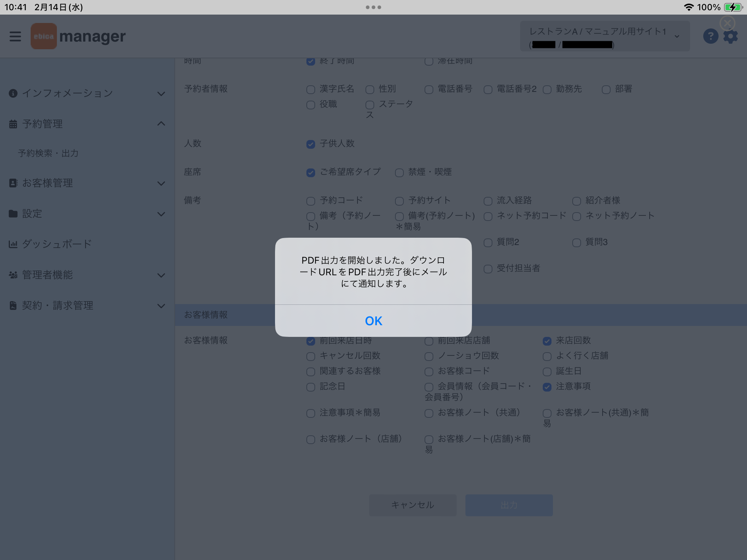Viewport: 747px width, 560px height.
Task: Toggle the お客様ノート（共通） checkbox
Action: click(x=429, y=413)
